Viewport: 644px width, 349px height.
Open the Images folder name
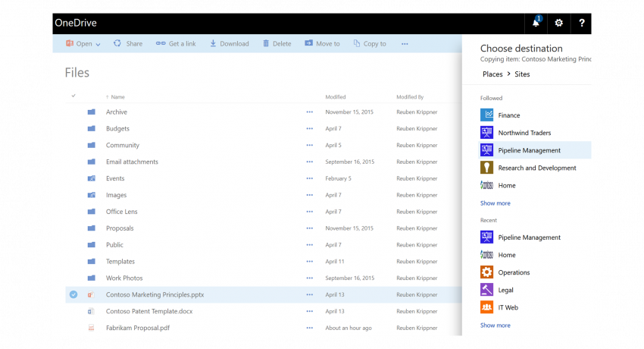pyautogui.click(x=116, y=195)
